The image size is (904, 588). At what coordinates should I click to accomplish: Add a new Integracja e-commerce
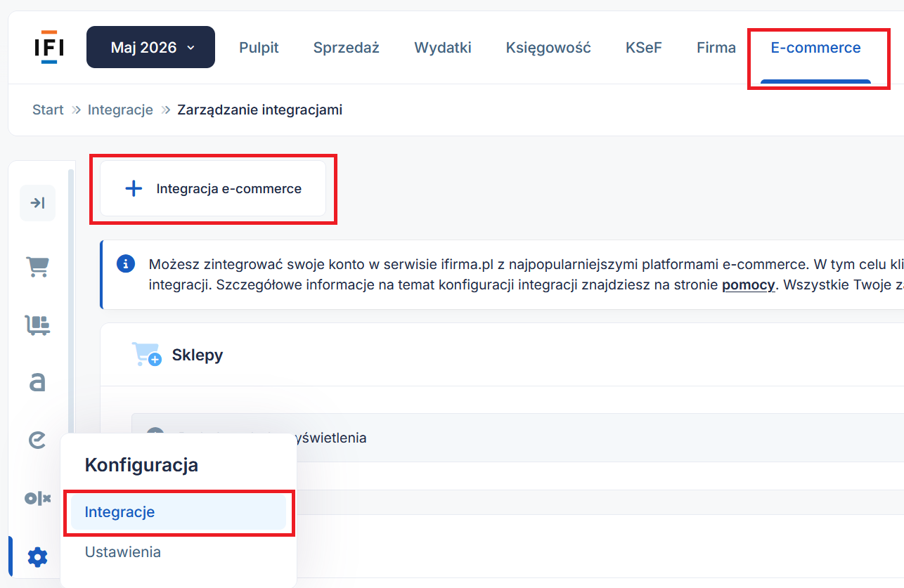click(x=213, y=188)
